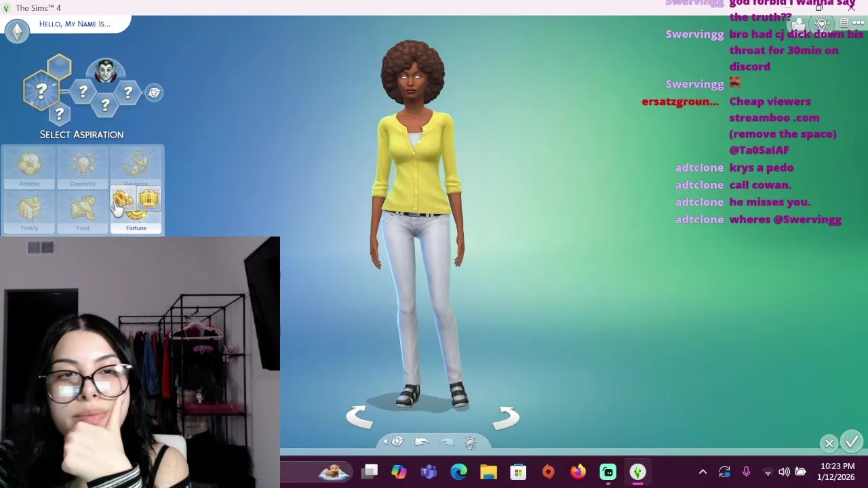Image resolution: width=868 pixels, height=488 pixels.
Task: Open volume settings in system tray
Action: click(784, 472)
